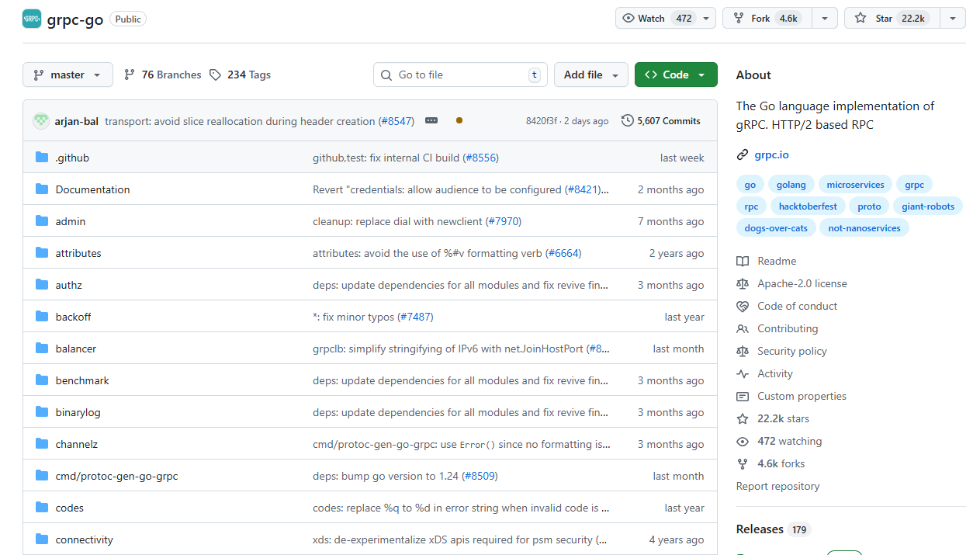Click the .github folder icon

pos(41,156)
